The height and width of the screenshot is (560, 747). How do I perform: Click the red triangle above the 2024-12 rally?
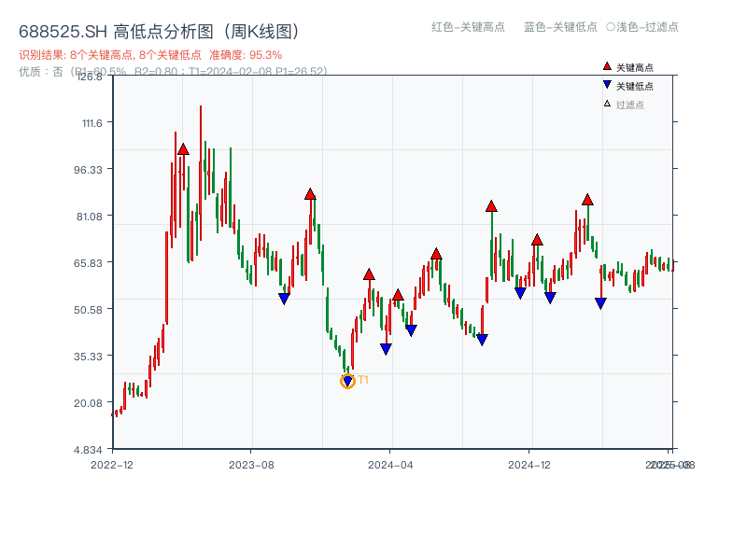(537, 239)
